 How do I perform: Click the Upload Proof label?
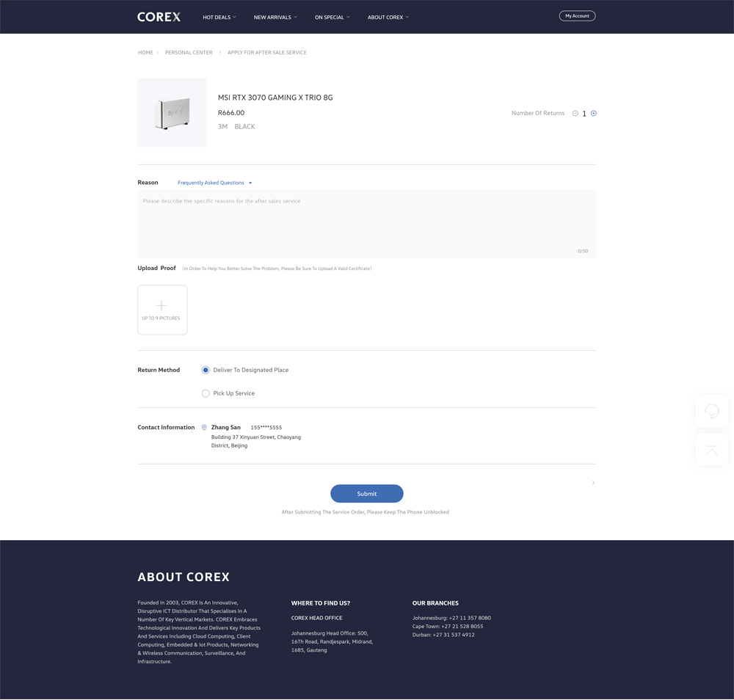pyautogui.click(x=156, y=268)
